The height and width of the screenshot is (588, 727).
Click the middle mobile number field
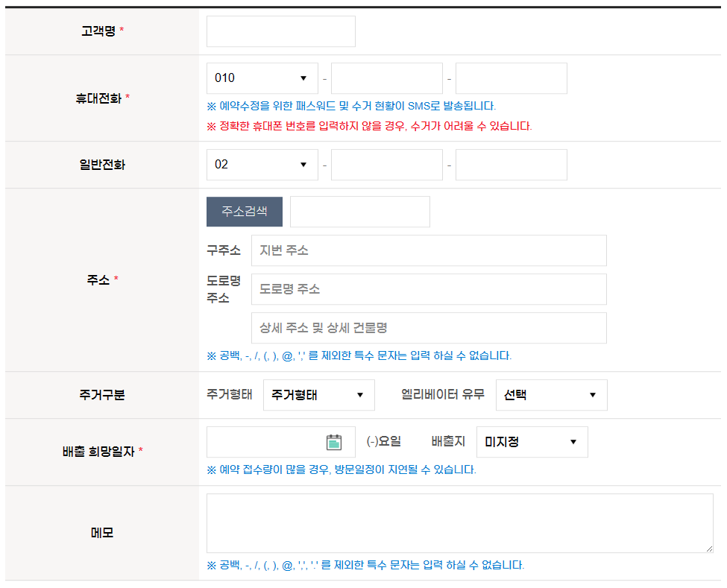tap(386, 78)
